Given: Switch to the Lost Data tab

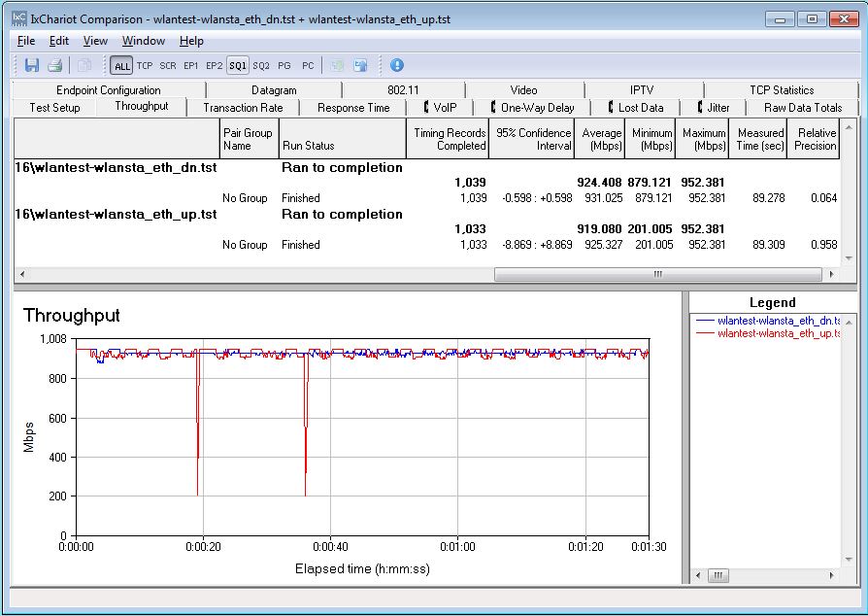Looking at the screenshot, I should [636, 108].
